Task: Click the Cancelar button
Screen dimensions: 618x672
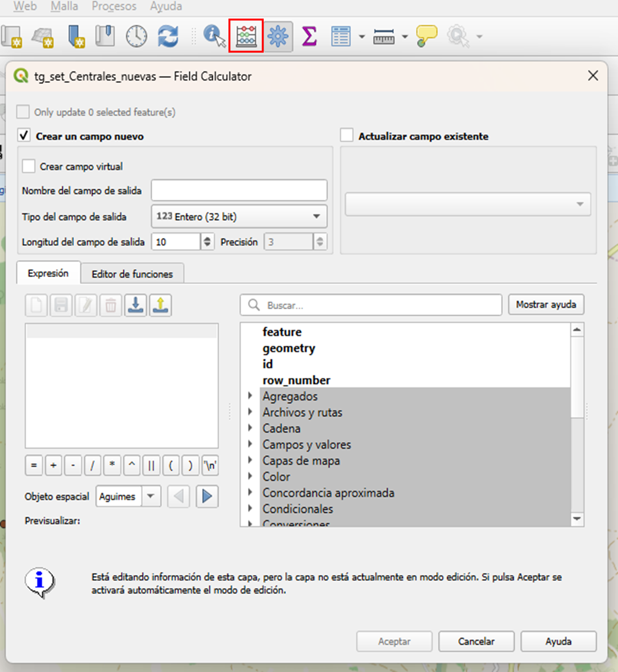Action: 476,641
